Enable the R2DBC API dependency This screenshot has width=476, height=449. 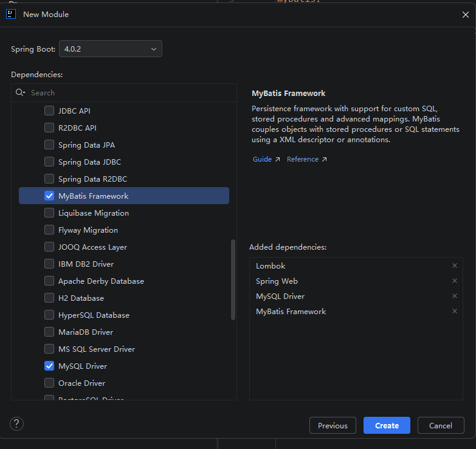[49, 128]
